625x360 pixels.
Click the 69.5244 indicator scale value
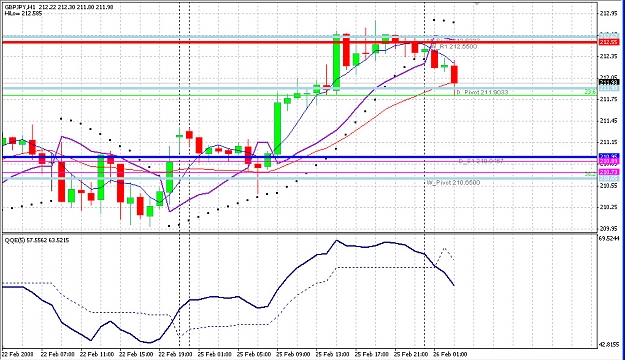(610, 238)
